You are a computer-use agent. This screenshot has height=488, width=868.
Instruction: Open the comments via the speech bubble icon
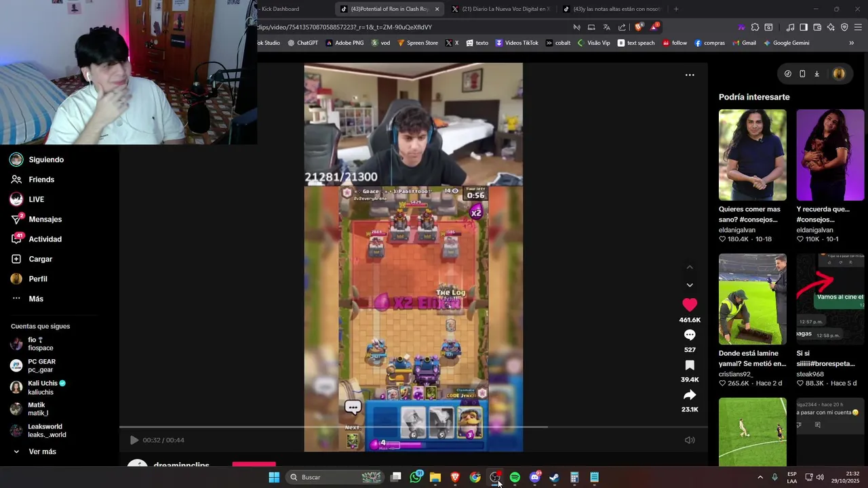pos(690,335)
